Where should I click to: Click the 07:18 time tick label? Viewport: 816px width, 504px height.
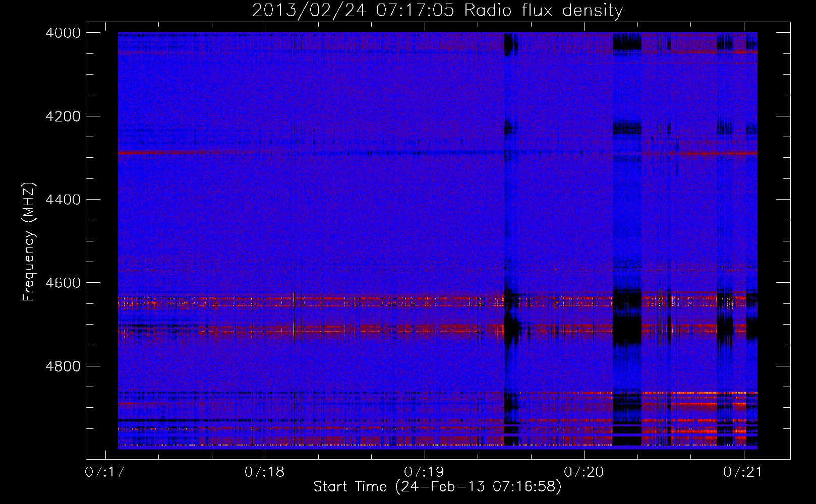point(265,472)
